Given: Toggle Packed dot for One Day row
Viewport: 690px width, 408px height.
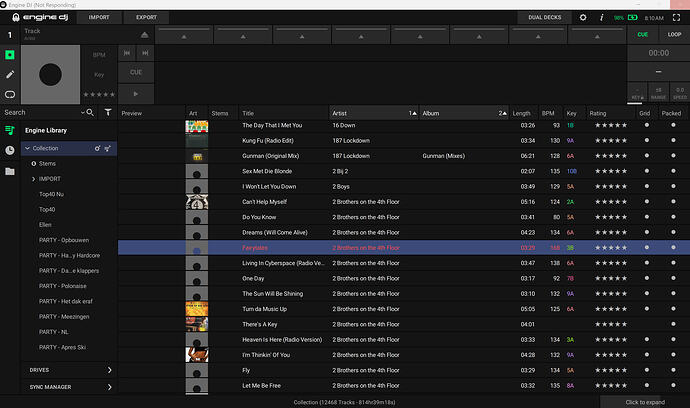Looking at the screenshot, I should (673, 278).
